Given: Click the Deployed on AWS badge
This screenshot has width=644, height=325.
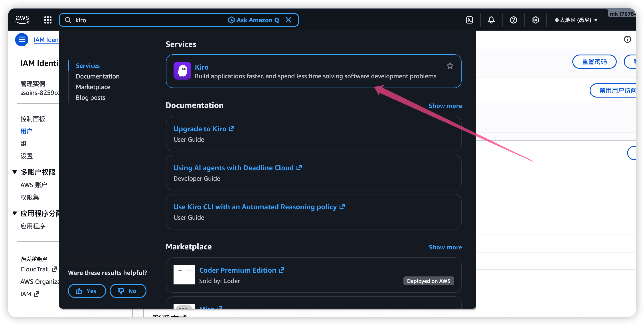Looking at the screenshot, I should (x=429, y=281).
